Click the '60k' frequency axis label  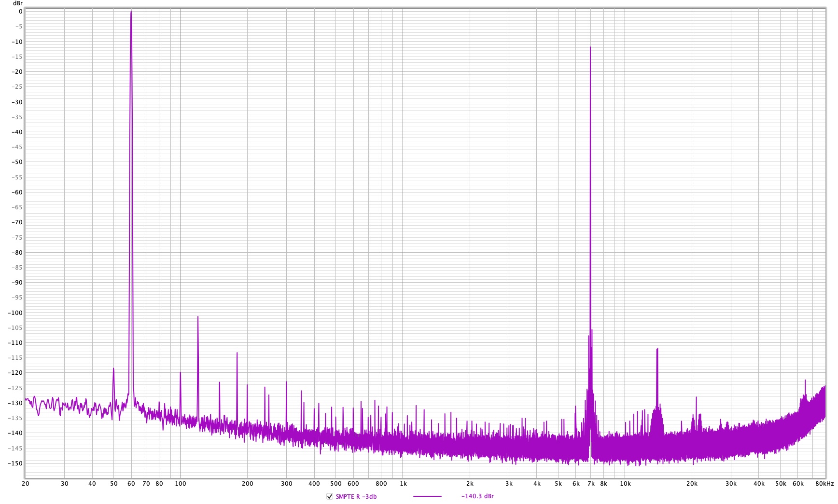click(x=798, y=483)
